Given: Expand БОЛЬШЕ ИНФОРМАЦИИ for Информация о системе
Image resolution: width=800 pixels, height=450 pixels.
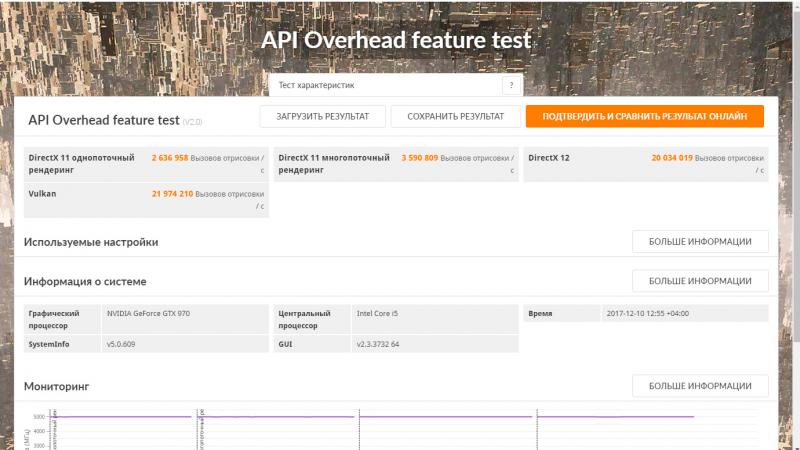Looking at the screenshot, I should tap(700, 281).
